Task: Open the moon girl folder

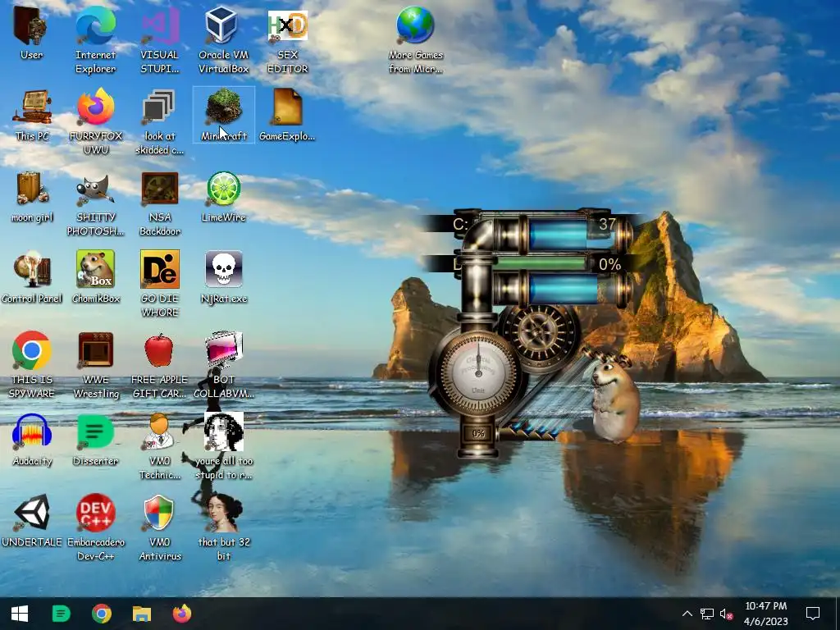Action: (31, 189)
